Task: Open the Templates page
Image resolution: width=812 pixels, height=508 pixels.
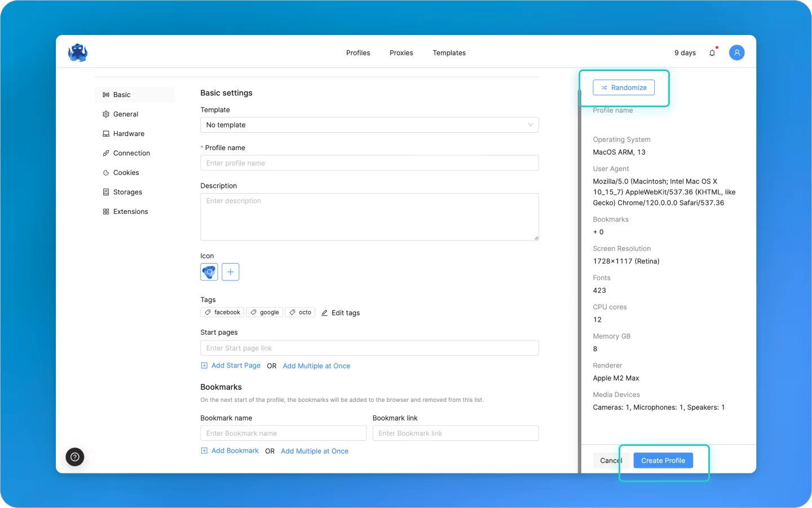Action: click(x=449, y=52)
